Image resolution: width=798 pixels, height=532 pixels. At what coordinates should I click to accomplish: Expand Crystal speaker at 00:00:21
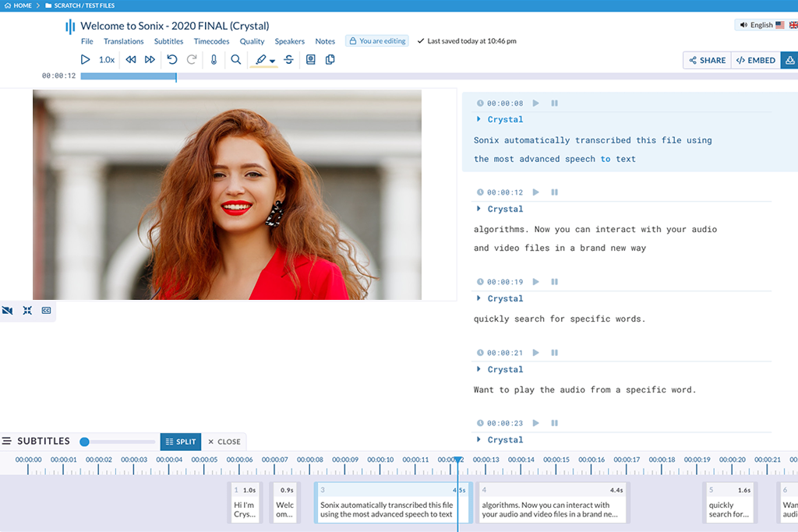pyautogui.click(x=478, y=368)
